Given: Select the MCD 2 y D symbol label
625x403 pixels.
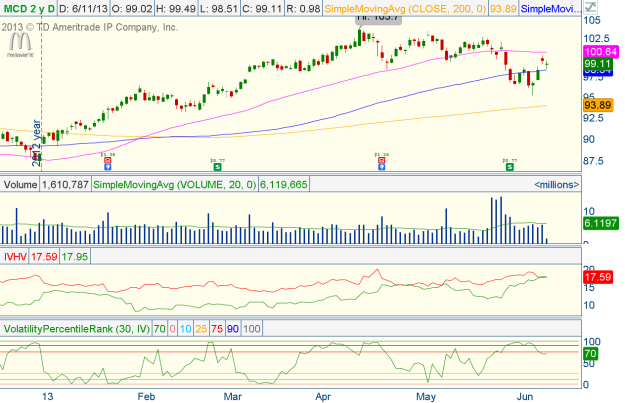Looking at the screenshot, I should click(28, 8).
